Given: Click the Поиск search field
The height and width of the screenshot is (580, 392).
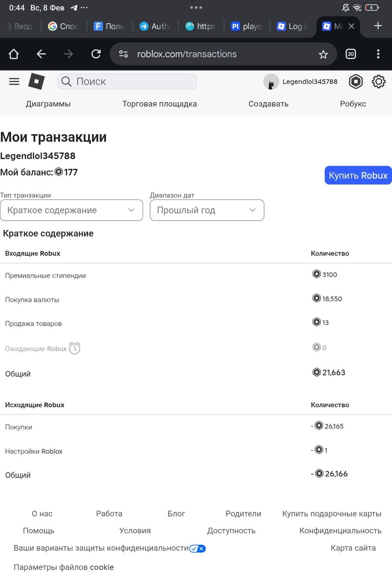Looking at the screenshot, I should pos(127,82).
